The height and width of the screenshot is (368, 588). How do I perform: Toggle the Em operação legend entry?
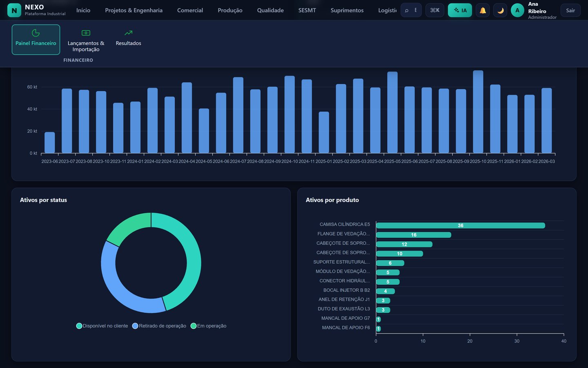[x=209, y=326]
